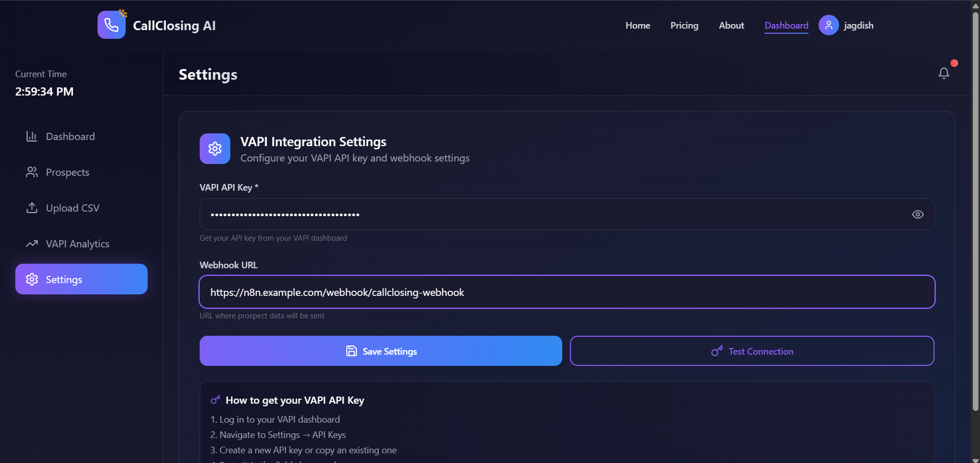The height and width of the screenshot is (463, 980).
Task: Open the notifications bell
Action: point(944,74)
